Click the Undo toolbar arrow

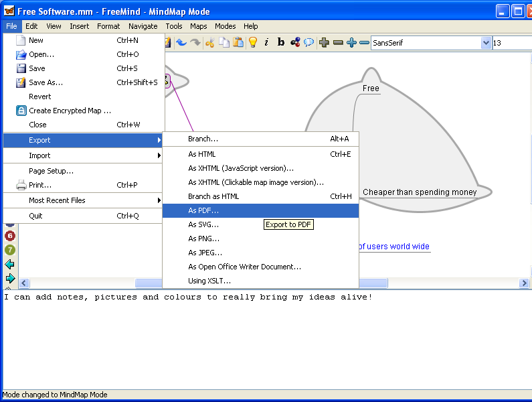click(x=181, y=42)
